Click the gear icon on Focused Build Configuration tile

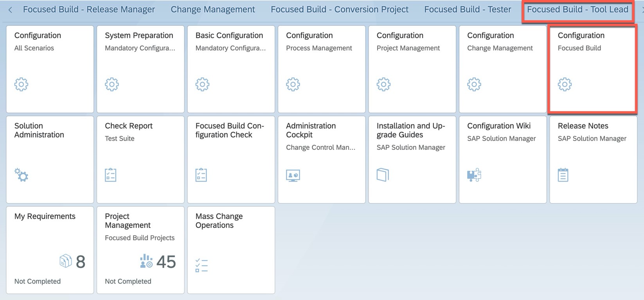pyautogui.click(x=565, y=84)
